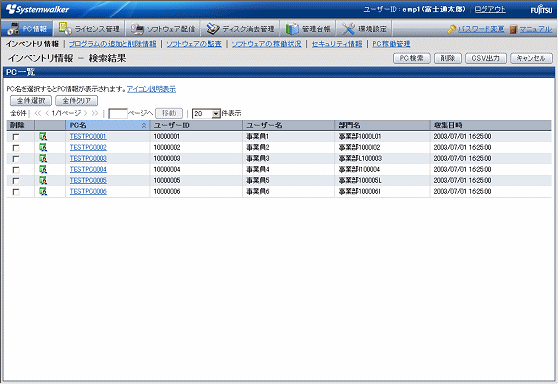Open TESTPC0005 PC details link

click(88, 180)
